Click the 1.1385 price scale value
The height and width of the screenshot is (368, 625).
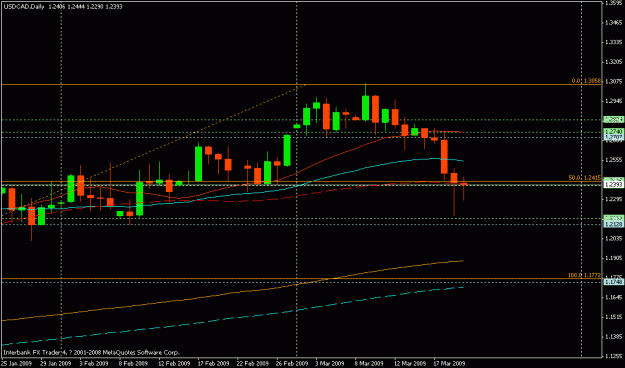614,337
